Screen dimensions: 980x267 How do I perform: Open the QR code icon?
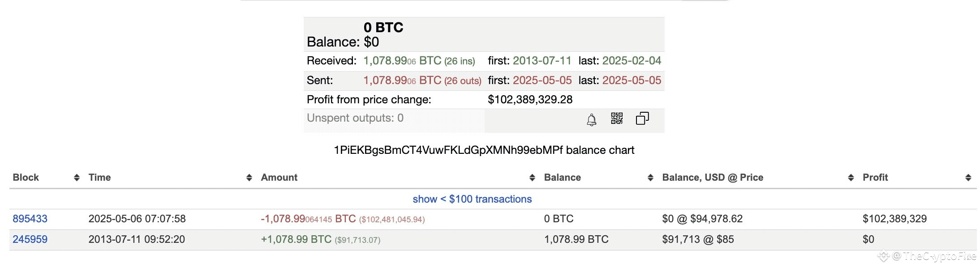(x=617, y=118)
